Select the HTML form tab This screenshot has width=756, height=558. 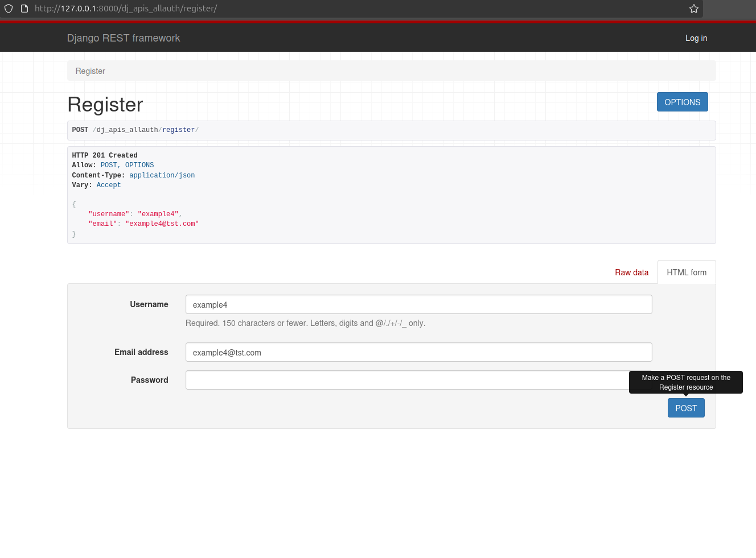pyautogui.click(x=687, y=272)
